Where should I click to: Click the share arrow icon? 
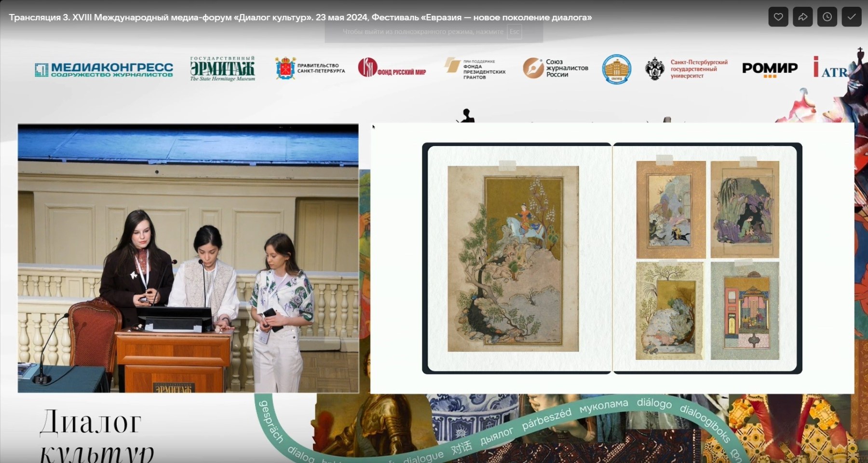(x=802, y=17)
